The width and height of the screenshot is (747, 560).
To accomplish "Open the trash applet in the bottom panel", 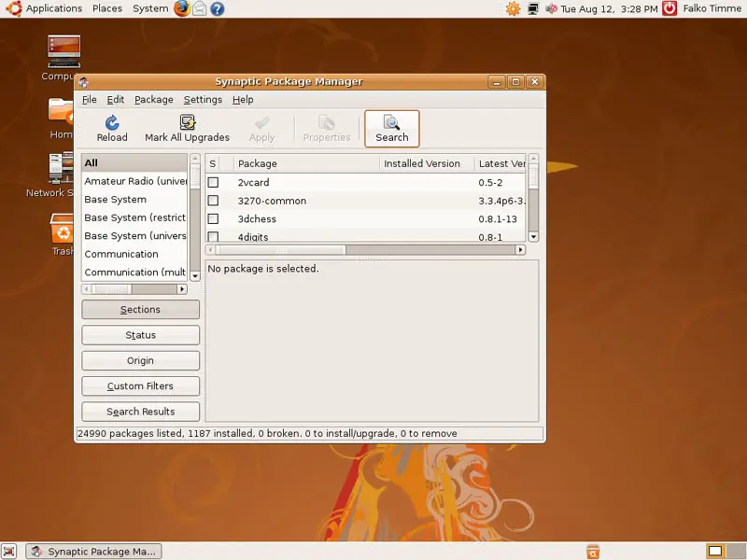I will coord(593,552).
